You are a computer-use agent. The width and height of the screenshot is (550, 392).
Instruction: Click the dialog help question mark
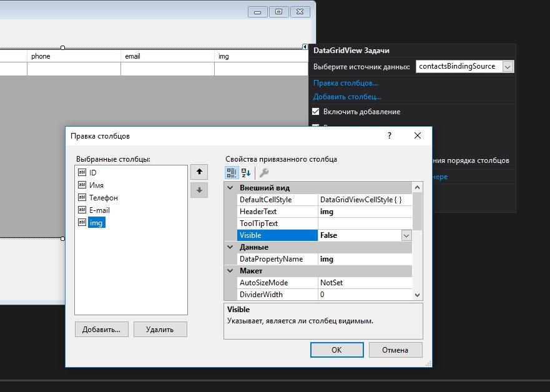(390, 135)
